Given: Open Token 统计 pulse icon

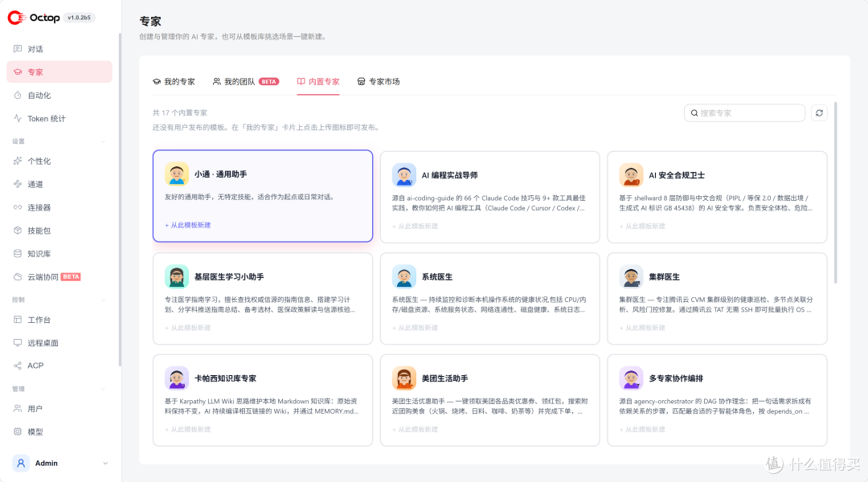Looking at the screenshot, I should point(18,118).
